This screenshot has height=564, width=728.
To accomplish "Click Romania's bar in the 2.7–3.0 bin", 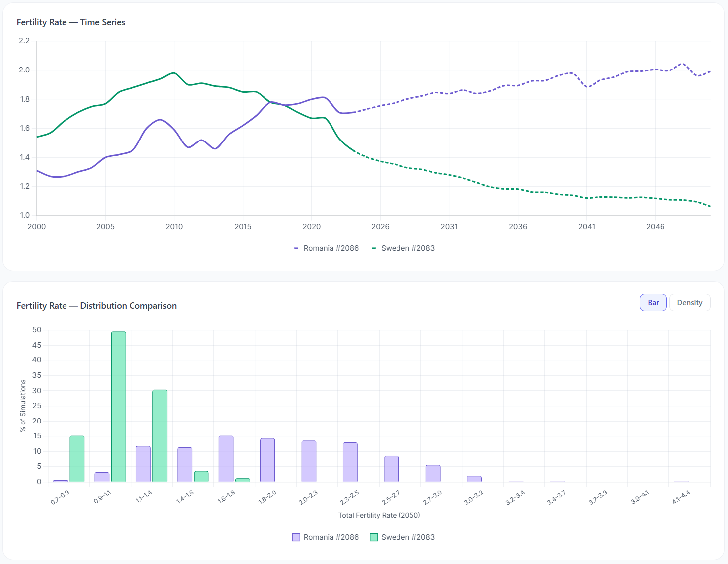I will click(x=433, y=474).
